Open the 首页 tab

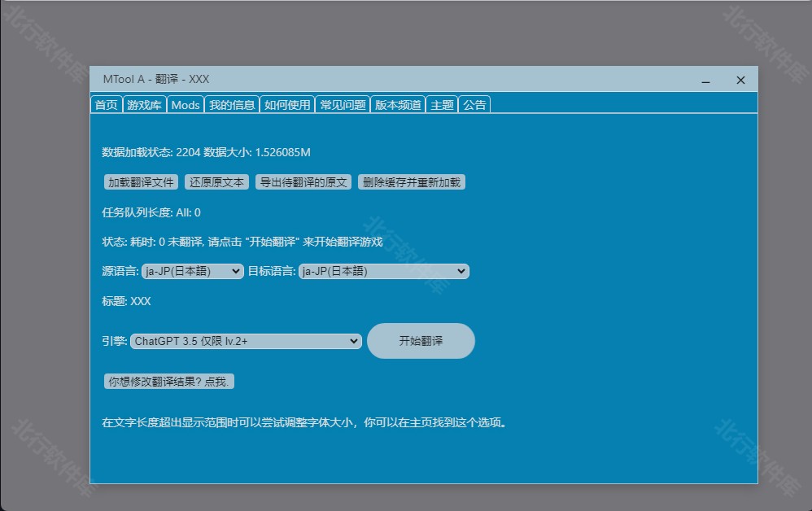(107, 105)
